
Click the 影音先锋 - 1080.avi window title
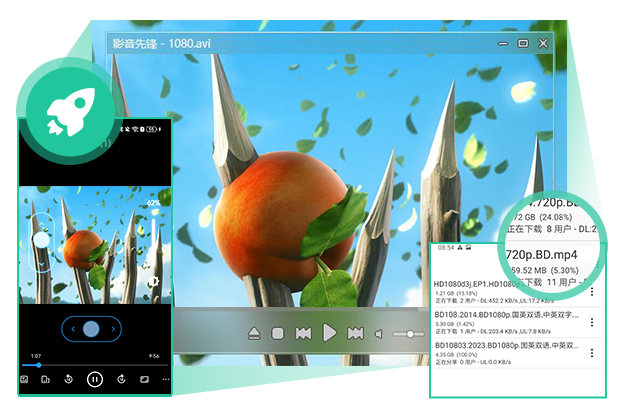pos(161,43)
